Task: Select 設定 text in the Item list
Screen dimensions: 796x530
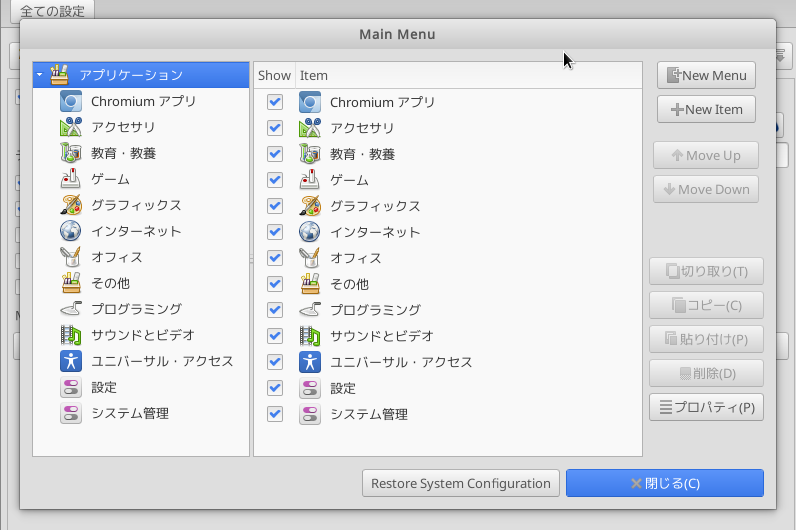Action: [x=343, y=388]
